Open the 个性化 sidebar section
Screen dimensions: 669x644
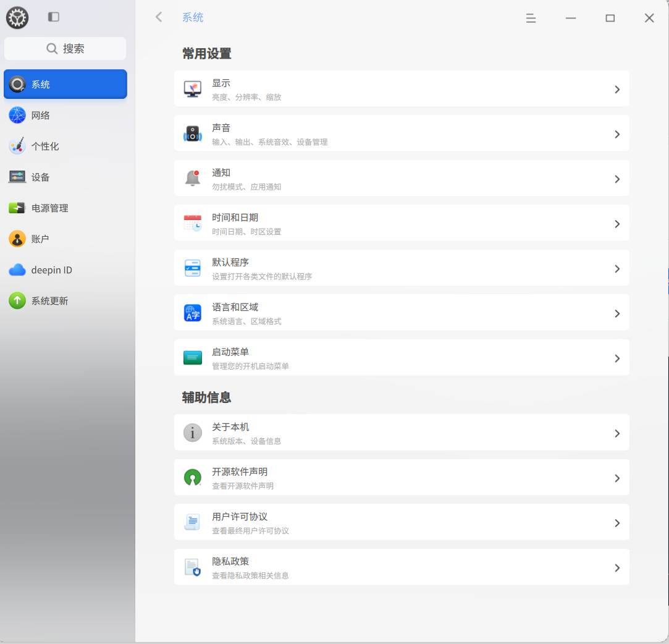[65, 146]
